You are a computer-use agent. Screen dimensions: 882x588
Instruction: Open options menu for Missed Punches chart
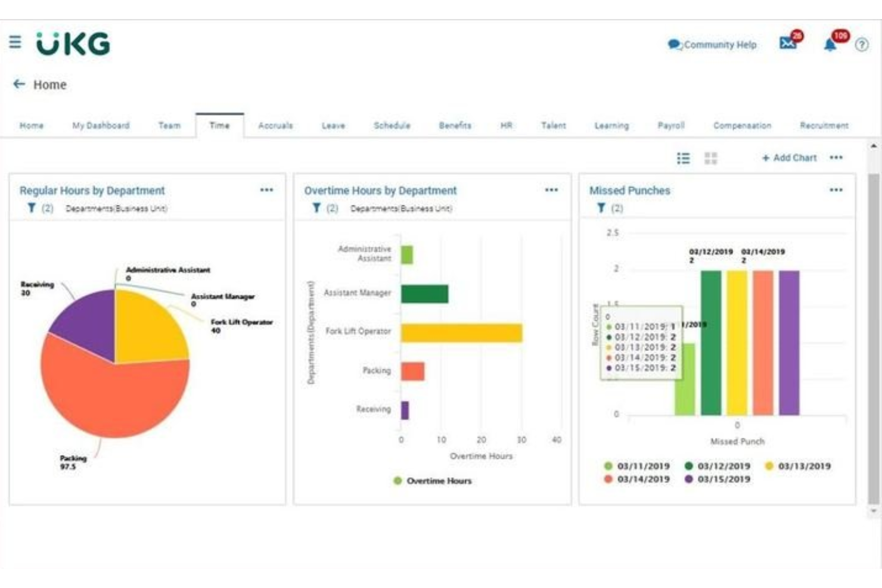[836, 190]
